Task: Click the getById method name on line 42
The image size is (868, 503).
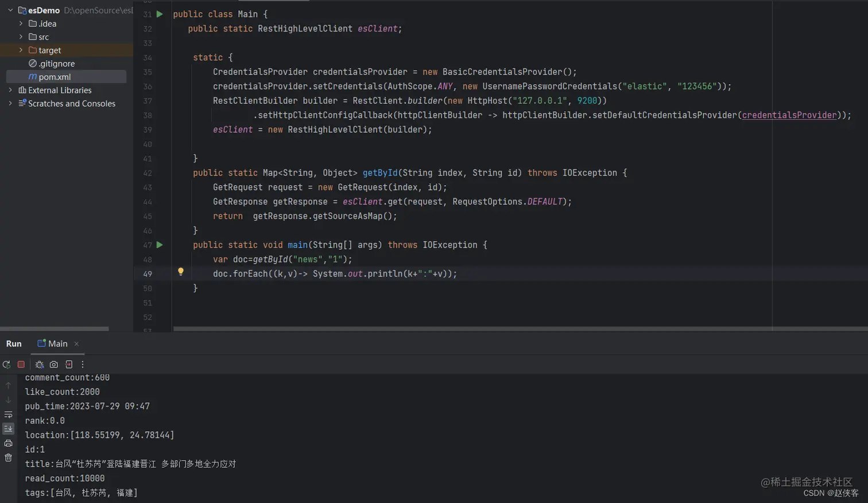Action: tap(379, 173)
